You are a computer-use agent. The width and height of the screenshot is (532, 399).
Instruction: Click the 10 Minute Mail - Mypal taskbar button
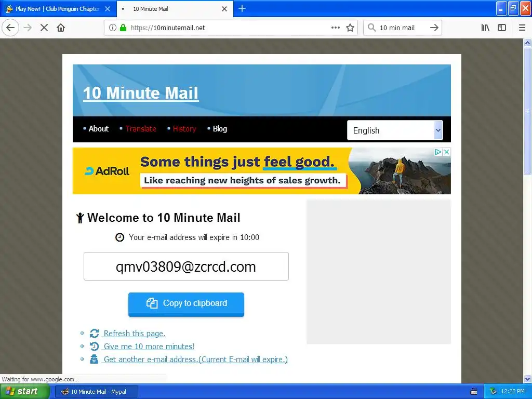point(96,392)
